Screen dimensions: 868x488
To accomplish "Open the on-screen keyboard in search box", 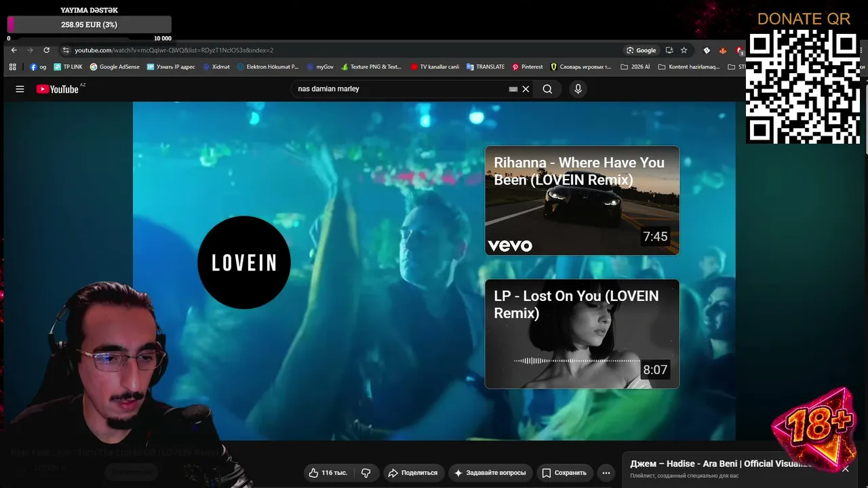I will pyautogui.click(x=513, y=89).
